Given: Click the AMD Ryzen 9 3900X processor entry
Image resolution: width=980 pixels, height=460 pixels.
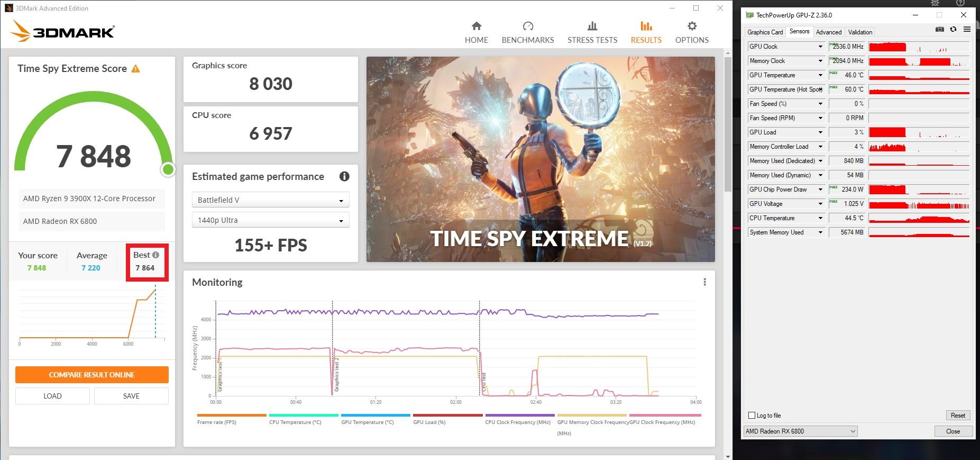Looking at the screenshot, I should click(91, 199).
